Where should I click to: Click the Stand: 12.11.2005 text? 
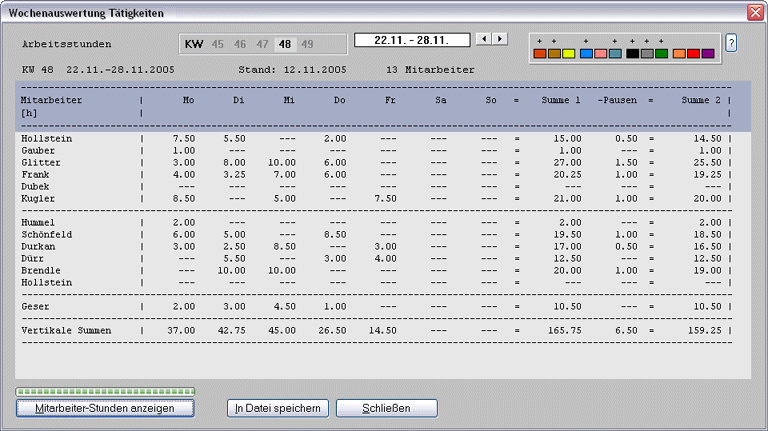(292, 70)
